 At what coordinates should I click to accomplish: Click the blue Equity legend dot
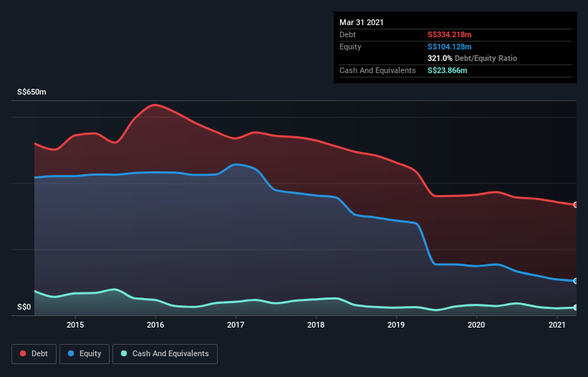[71, 353]
